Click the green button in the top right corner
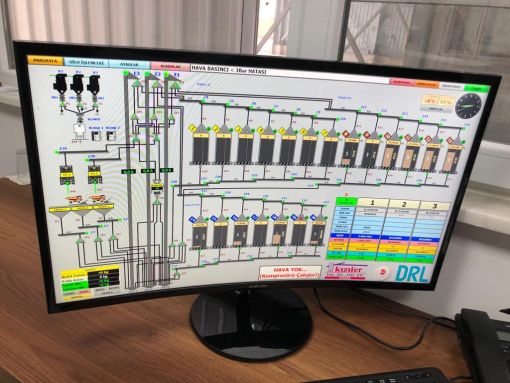The height and width of the screenshot is (383, 510). [478, 89]
